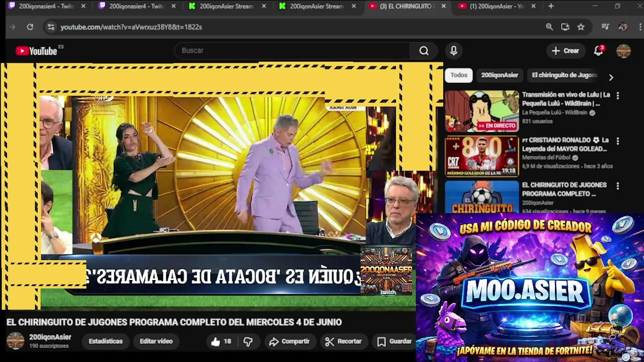Select the 200iqonAsier filter chip
644x362 pixels.
pyautogui.click(x=500, y=75)
